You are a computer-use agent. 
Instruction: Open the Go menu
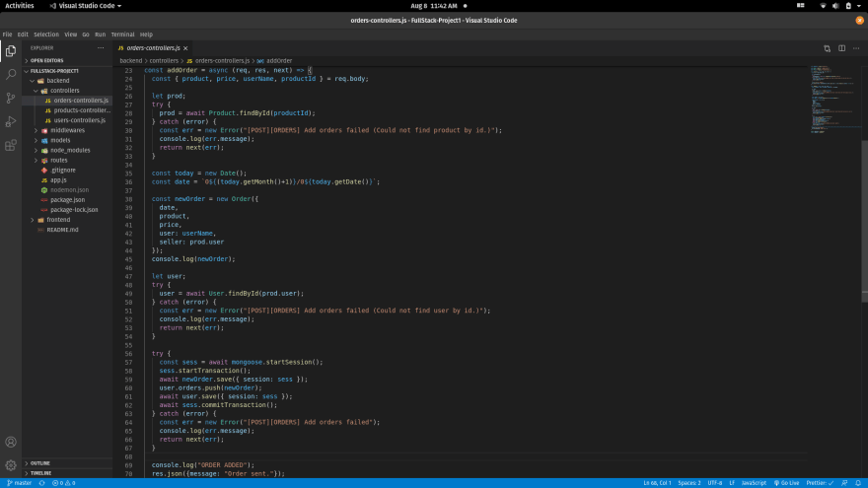click(86, 35)
